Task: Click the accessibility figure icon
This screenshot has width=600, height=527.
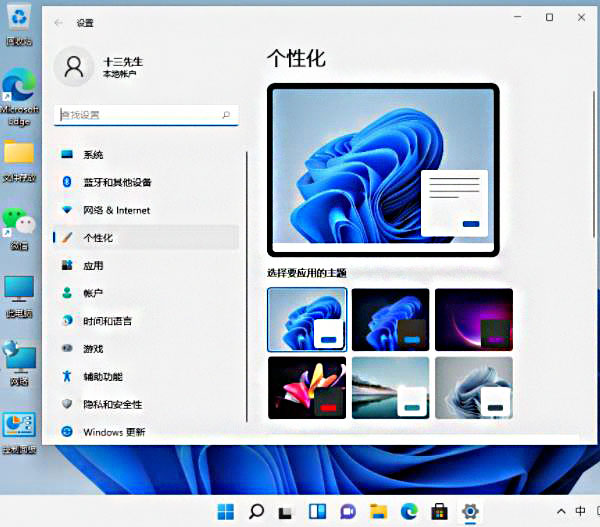Action: coord(67,376)
